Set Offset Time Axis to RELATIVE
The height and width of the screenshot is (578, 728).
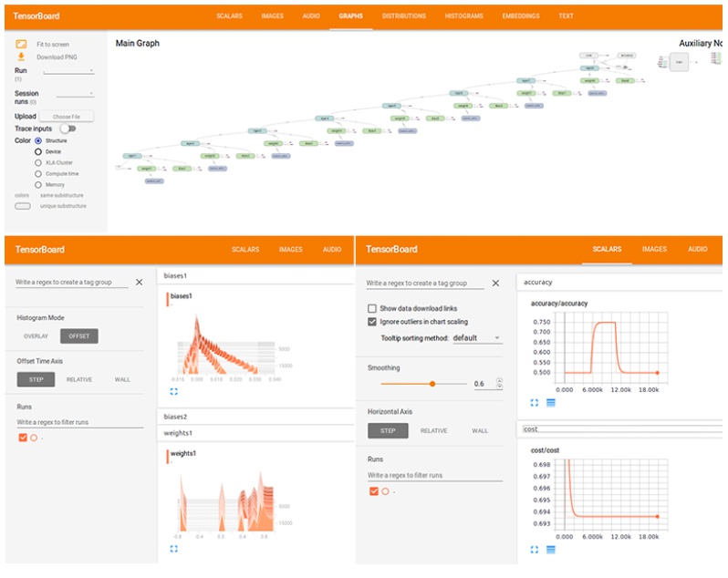(79, 379)
